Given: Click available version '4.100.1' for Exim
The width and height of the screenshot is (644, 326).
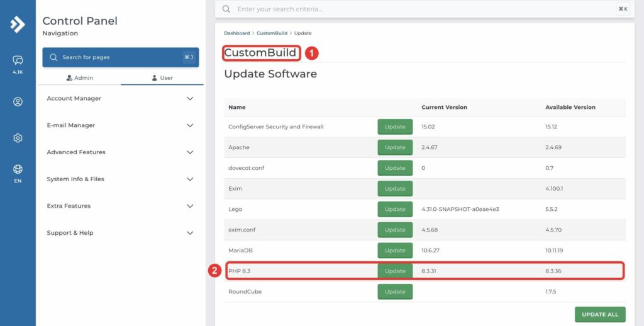Looking at the screenshot, I should click(x=554, y=189).
